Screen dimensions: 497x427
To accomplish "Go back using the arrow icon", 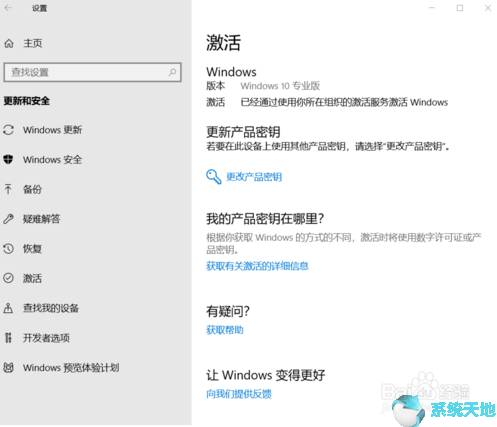I will pos(8,8).
